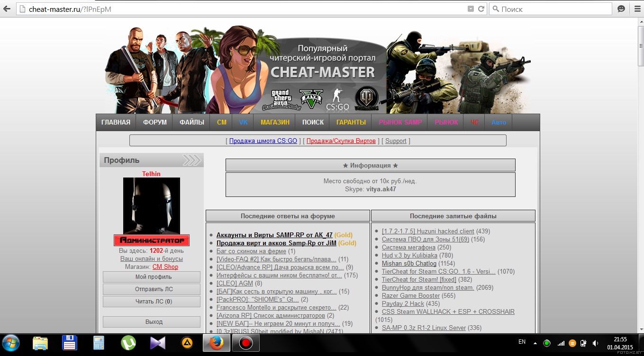Open the Razer Game Booster link
Viewport: 644px width, 356px height.
[x=411, y=295]
